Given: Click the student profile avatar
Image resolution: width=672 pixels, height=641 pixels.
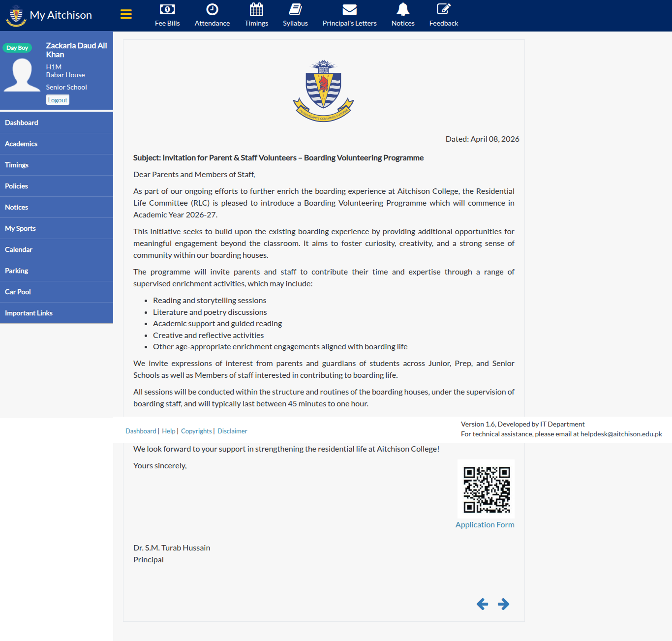Looking at the screenshot, I should tap(22, 75).
